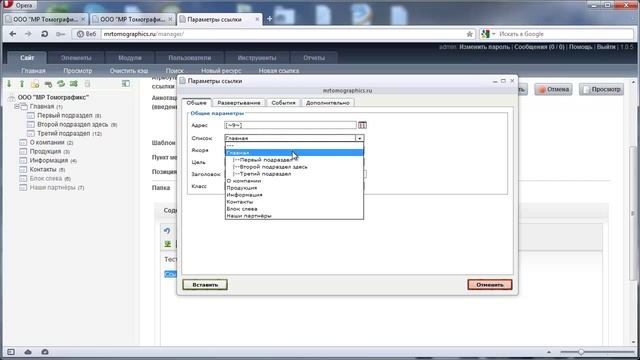The width and height of the screenshot is (640, 360).
Task: Open the address picker icon beside the Адрес field
Action: coord(362,125)
